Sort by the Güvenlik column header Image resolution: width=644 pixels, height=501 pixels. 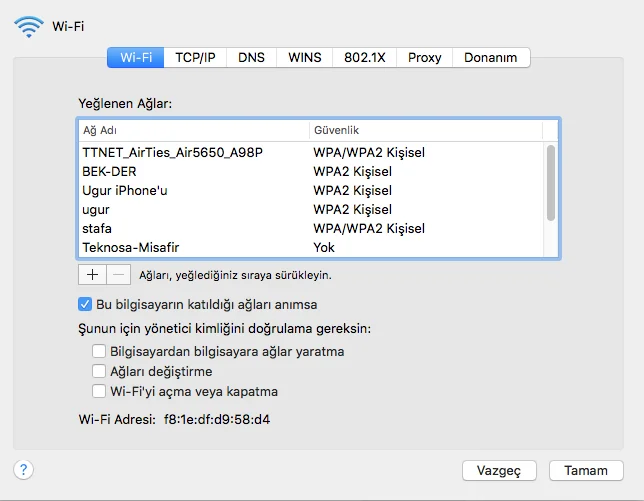(425, 131)
